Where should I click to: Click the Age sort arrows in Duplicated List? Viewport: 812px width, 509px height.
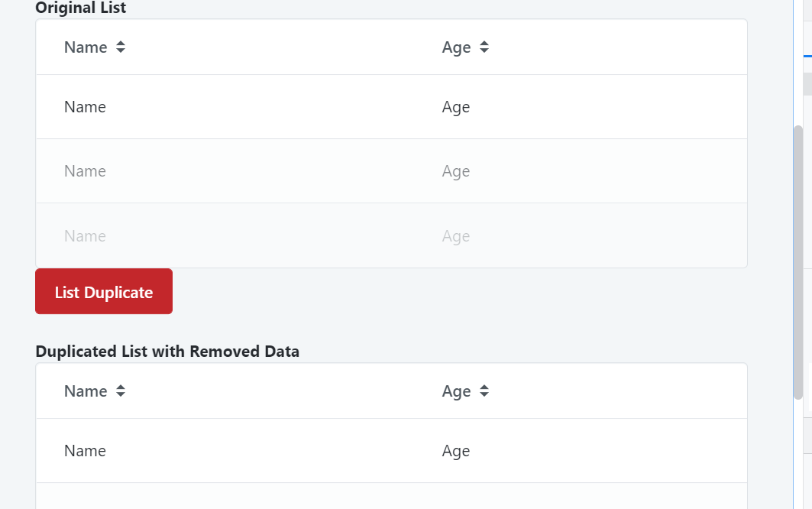(x=484, y=391)
